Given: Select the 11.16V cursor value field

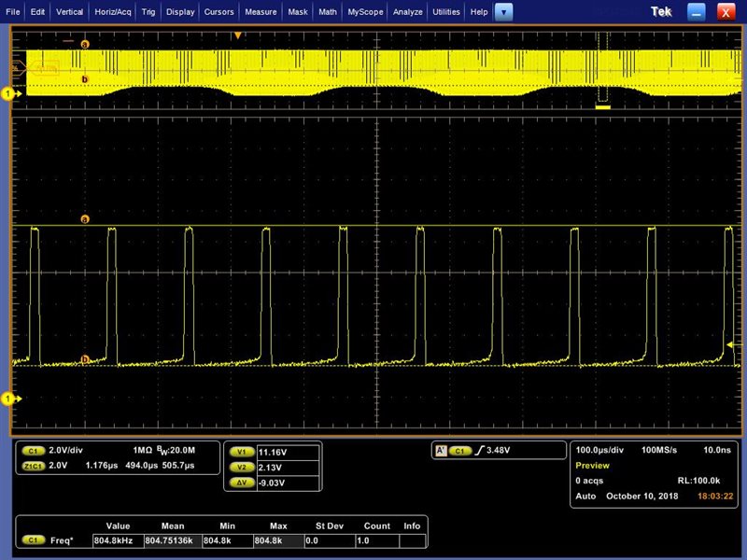Looking at the screenshot, I should click(x=288, y=453).
